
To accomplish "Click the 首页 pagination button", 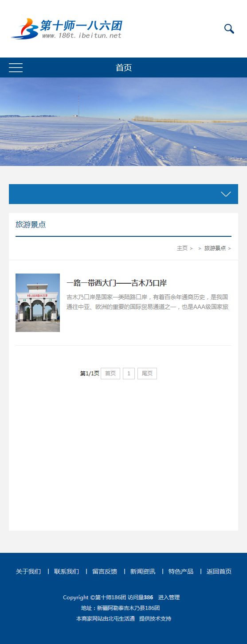I will click(x=110, y=374).
